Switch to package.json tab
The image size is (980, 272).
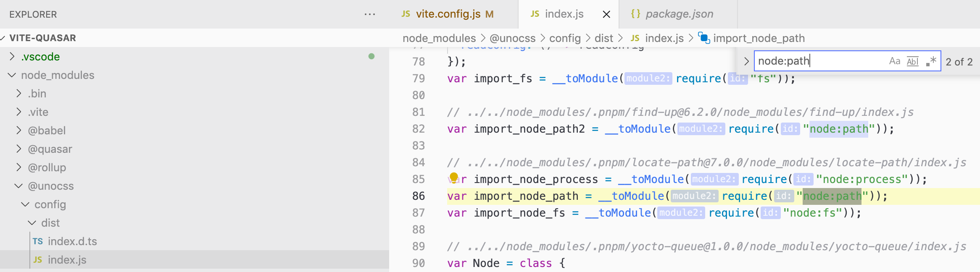(679, 14)
